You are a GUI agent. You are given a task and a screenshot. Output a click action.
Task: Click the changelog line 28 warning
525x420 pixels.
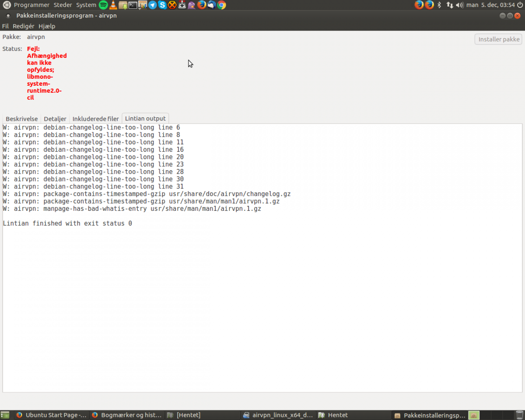tap(93, 171)
